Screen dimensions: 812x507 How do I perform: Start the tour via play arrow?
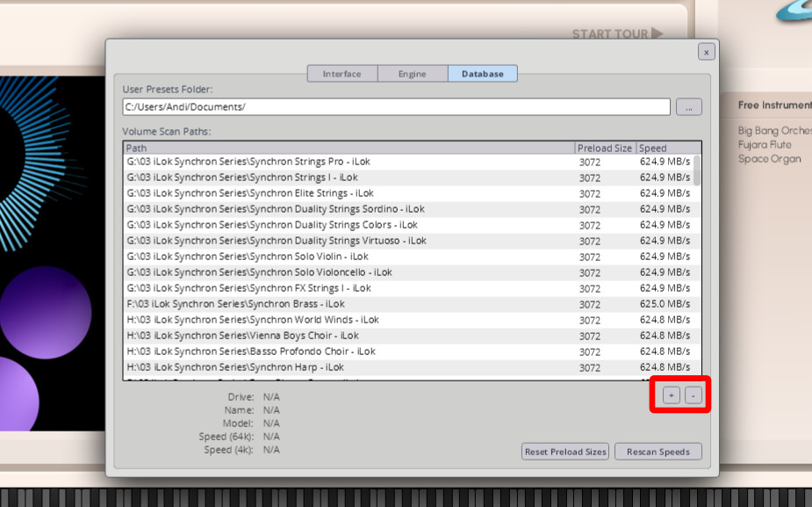658,34
